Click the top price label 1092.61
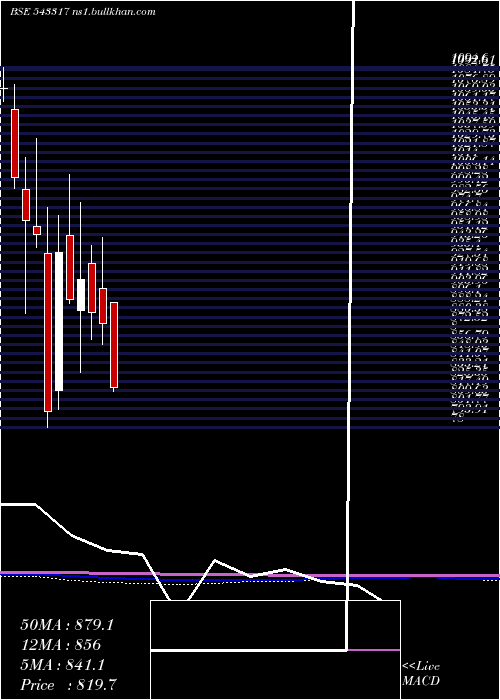500x700 pixels. tap(473, 58)
